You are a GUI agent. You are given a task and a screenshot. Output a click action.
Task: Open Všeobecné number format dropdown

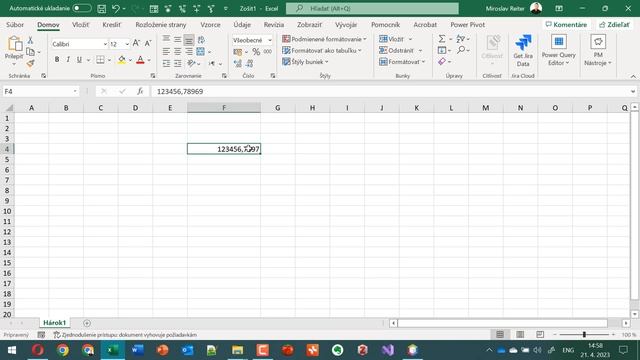coord(269,40)
